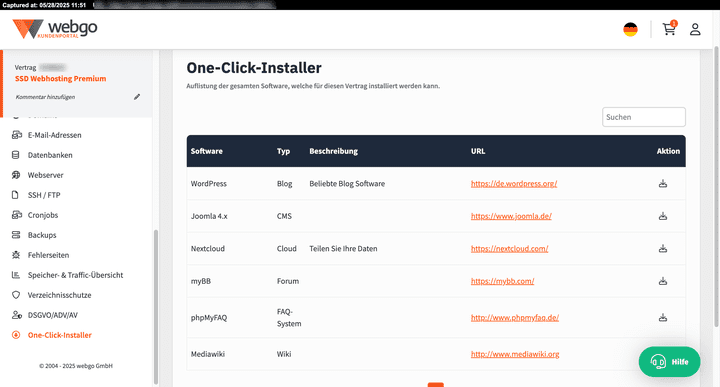The image size is (720, 387).
Task: Click the E-Mail-Adressen envelope icon
Action: (x=17, y=135)
